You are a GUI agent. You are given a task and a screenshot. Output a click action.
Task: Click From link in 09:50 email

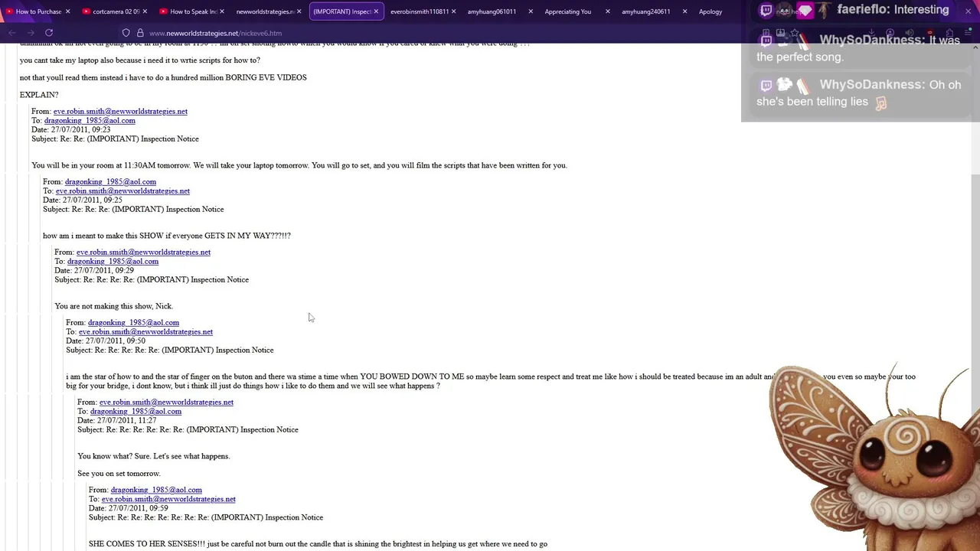coord(133,322)
